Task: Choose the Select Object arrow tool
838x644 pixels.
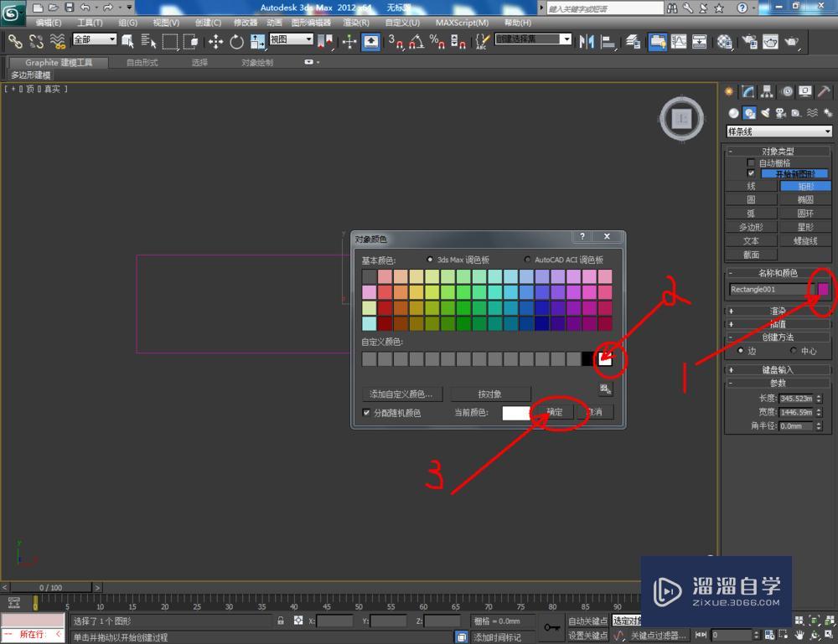Action: click(x=127, y=42)
